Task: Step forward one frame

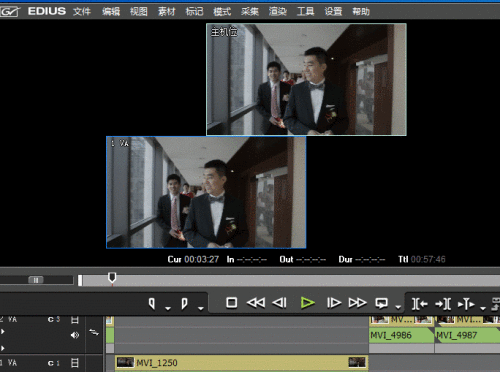Action: click(x=334, y=303)
